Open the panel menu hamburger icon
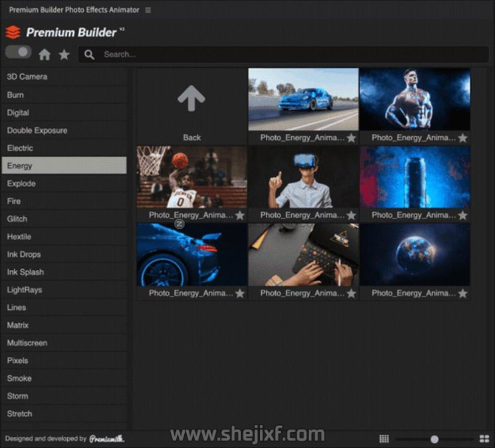The height and width of the screenshot is (448, 495). coord(148,10)
